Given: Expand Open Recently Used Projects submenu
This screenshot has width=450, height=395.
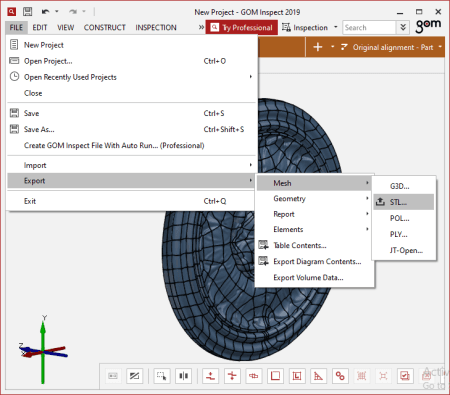Looking at the screenshot, I should (x=132, y=77).
